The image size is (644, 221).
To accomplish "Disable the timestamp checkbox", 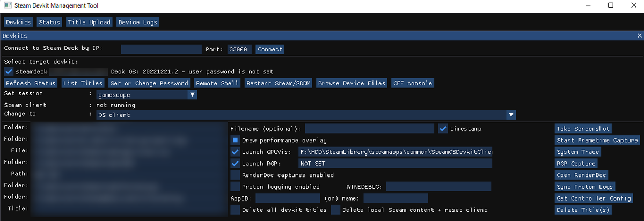I will [443, 129].
